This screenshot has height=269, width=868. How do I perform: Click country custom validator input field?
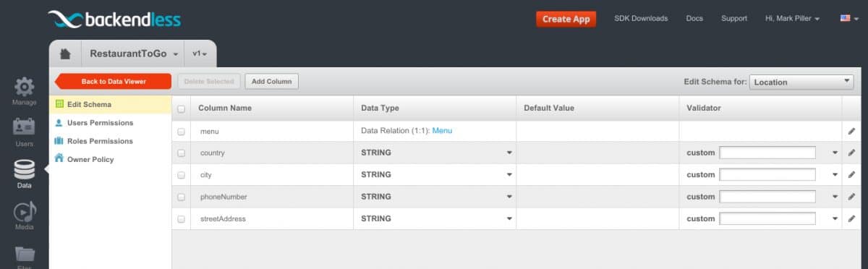(767, 153)
